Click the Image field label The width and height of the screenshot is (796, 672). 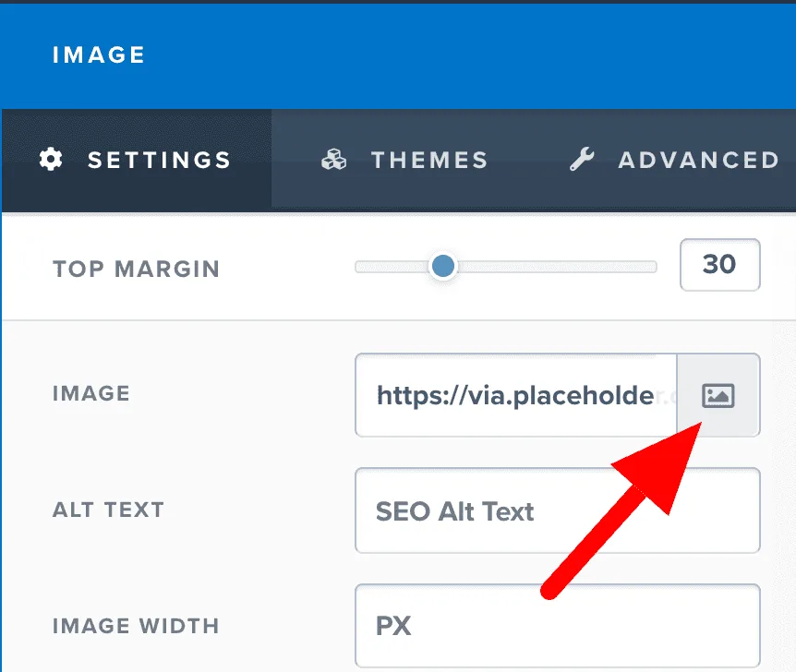91,393
